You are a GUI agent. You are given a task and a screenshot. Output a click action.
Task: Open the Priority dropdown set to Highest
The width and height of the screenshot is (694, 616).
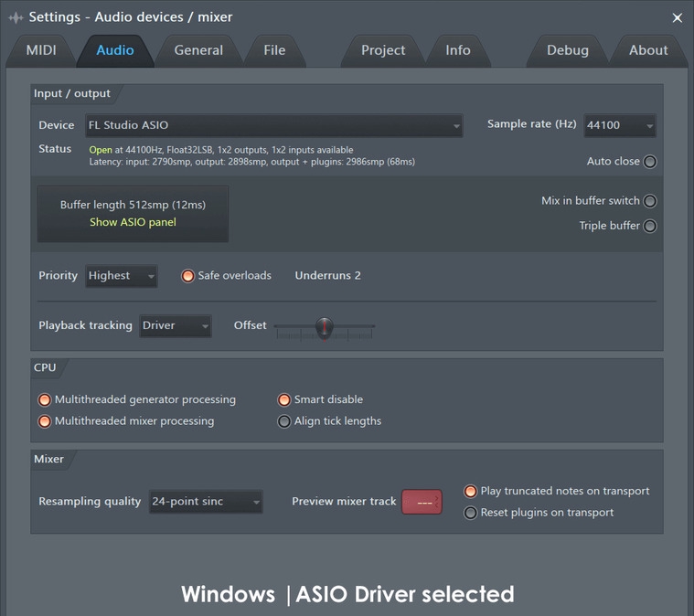click(x=122, y=276)
